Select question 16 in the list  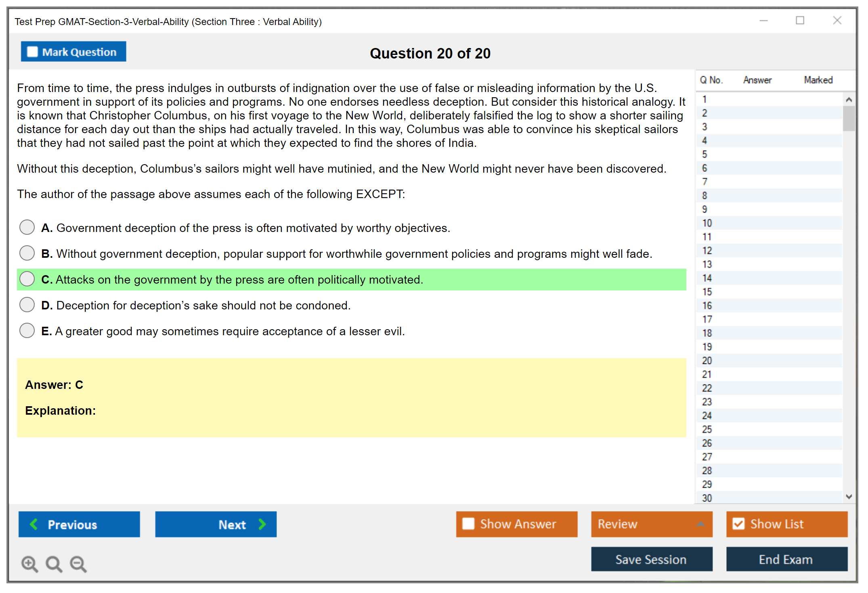tap(769, 305)
